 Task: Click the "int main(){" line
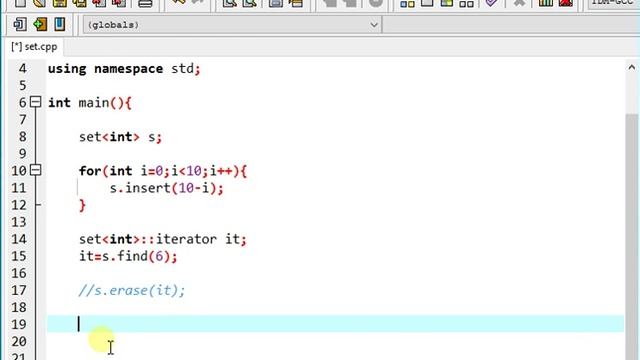pos(90,103)
